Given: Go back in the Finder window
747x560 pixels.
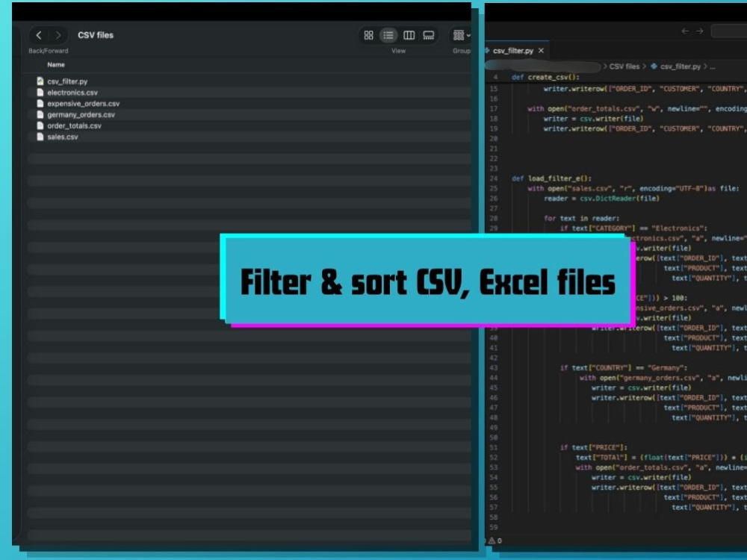Looking at the screenshot, I should tap(39, 35).
